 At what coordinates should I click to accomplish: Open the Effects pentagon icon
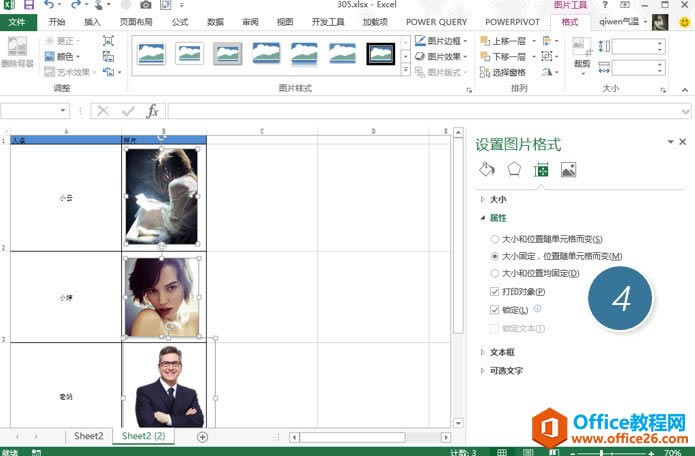[514, 169]
